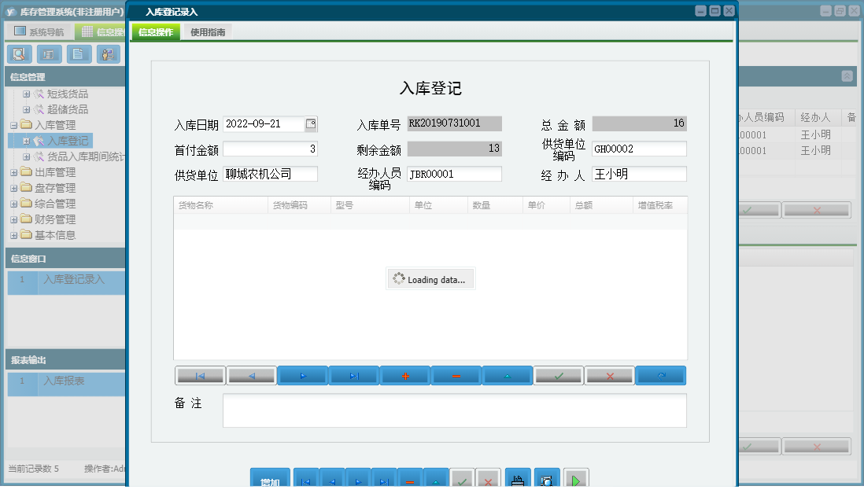The width and height of the screenshot is (864, 504).
Task: Add a new goods row with the plus icon
Action: click(x=404, y=375)
